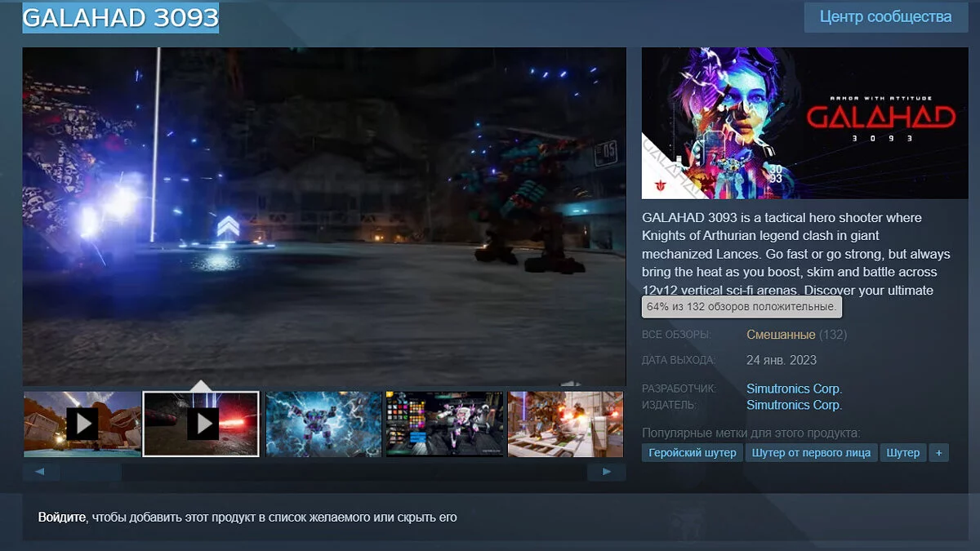This screenshot has height=551, width=980.
Task: Select the Шутер tag
Action: click(903, 452)
